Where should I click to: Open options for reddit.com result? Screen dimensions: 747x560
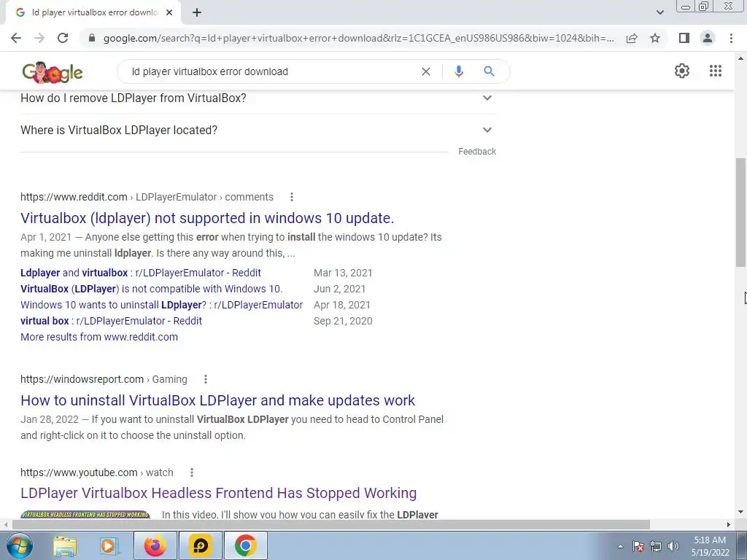[292, 197]
